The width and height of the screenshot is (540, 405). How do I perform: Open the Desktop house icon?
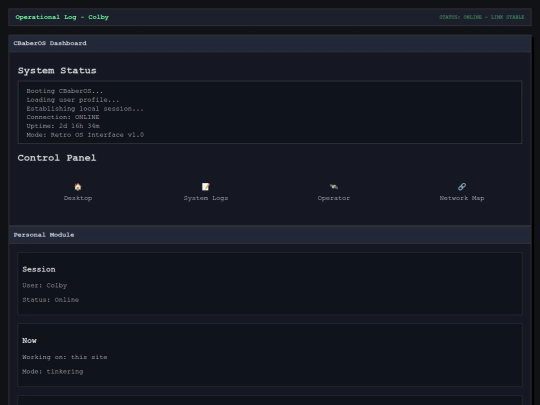(x=78, y=187)
